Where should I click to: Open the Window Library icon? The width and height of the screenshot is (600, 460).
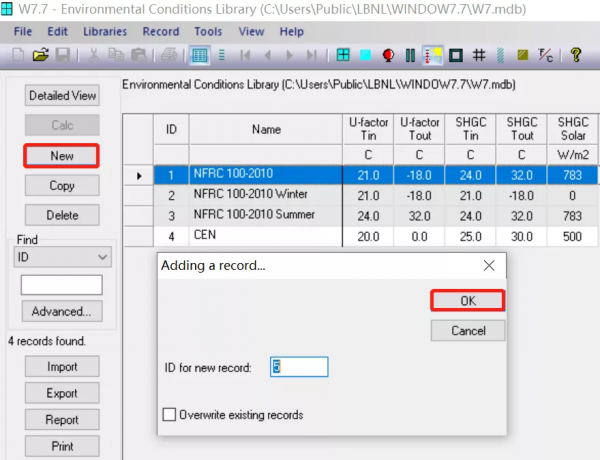343,55
